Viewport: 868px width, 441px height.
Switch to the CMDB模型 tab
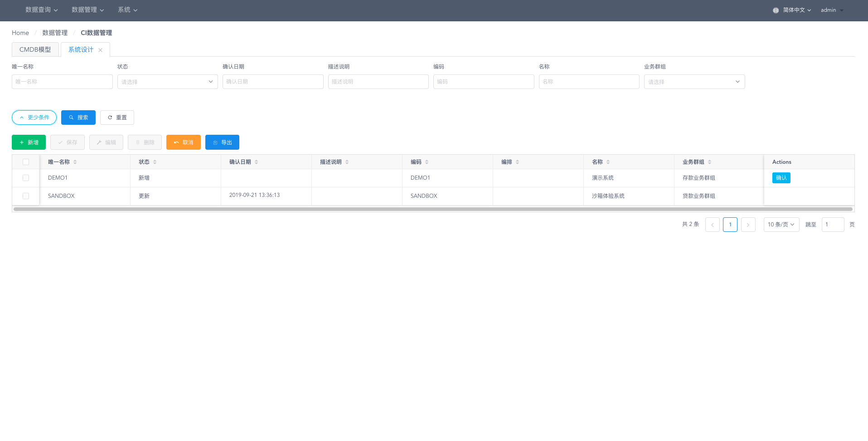pyautogui.click(x=35, y=49)
